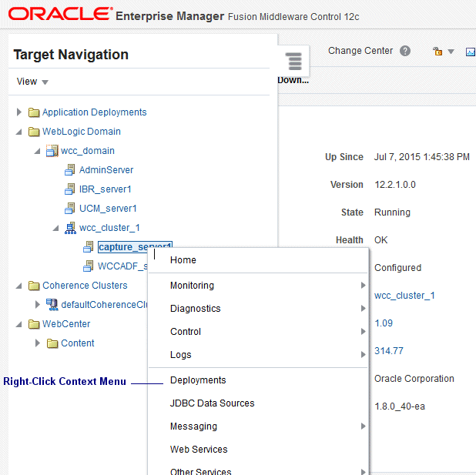This screenshot has height=475, width=476.
Task: Click the Application Deployments folder icon
Action: click(34, 112)
